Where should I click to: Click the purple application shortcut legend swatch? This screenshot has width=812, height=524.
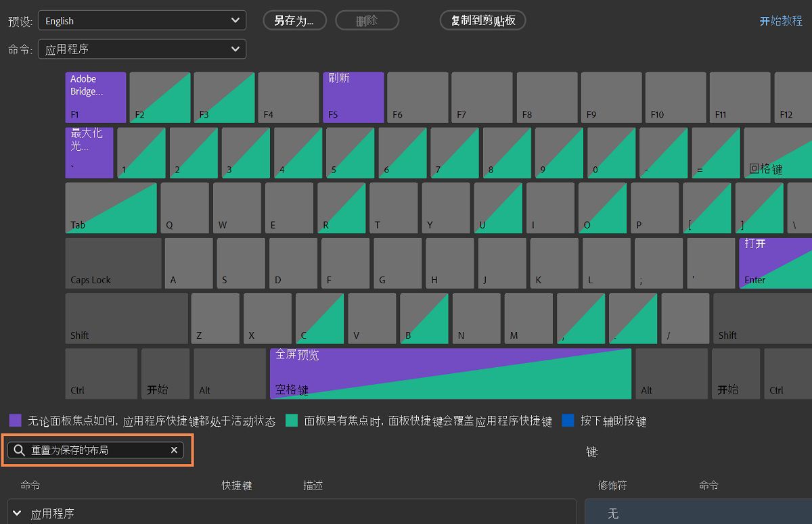pyautogui.click(x=15, y=421)
